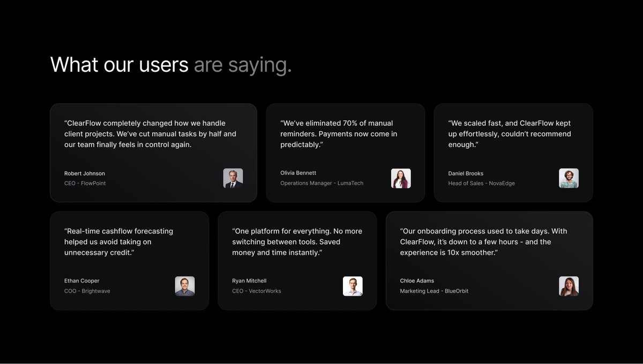Click the 'One platform for everything' quote
The height and width of the screenshot is (364, 643).
[297, 242]
